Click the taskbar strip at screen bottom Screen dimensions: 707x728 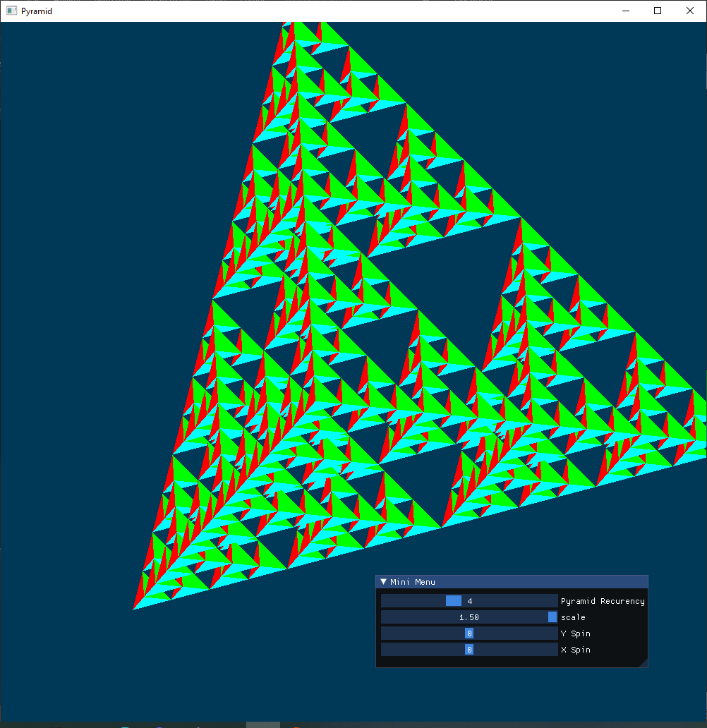click(x=353, y=725)
